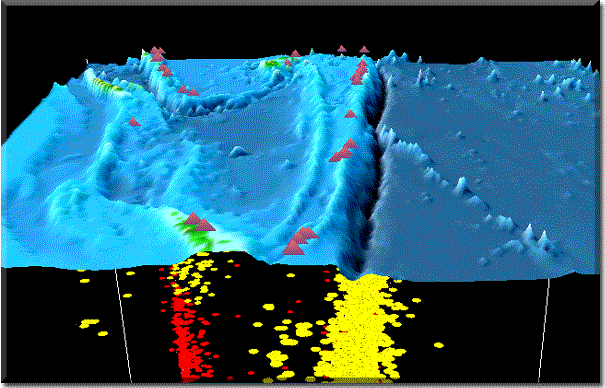Select the lone volcano triangle midway along arc

tap(350, 114)
